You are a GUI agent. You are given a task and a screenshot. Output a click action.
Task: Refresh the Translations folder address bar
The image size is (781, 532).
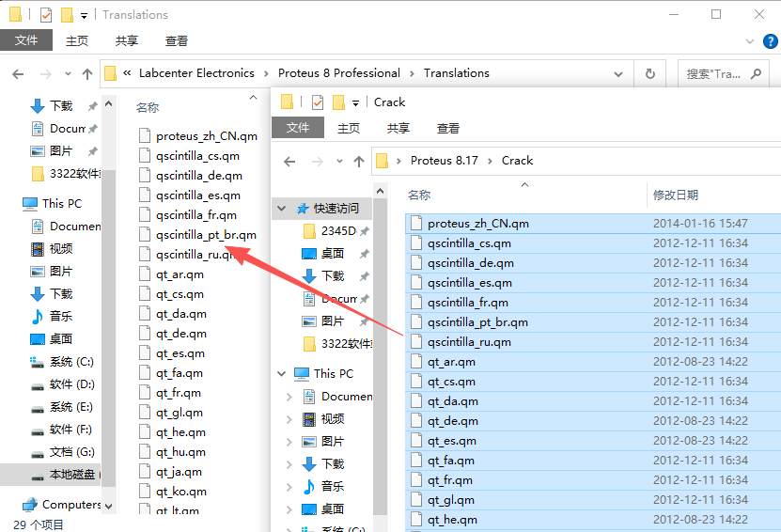coord(649,73)
